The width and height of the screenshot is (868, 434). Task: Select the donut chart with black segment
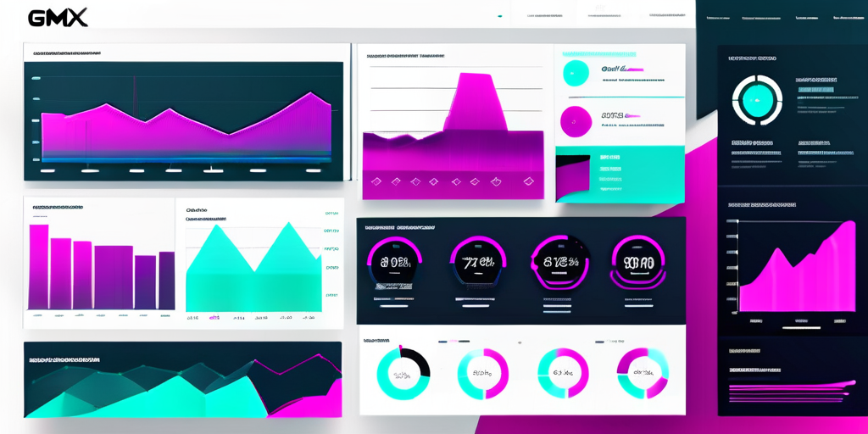(x=403, y=374)
